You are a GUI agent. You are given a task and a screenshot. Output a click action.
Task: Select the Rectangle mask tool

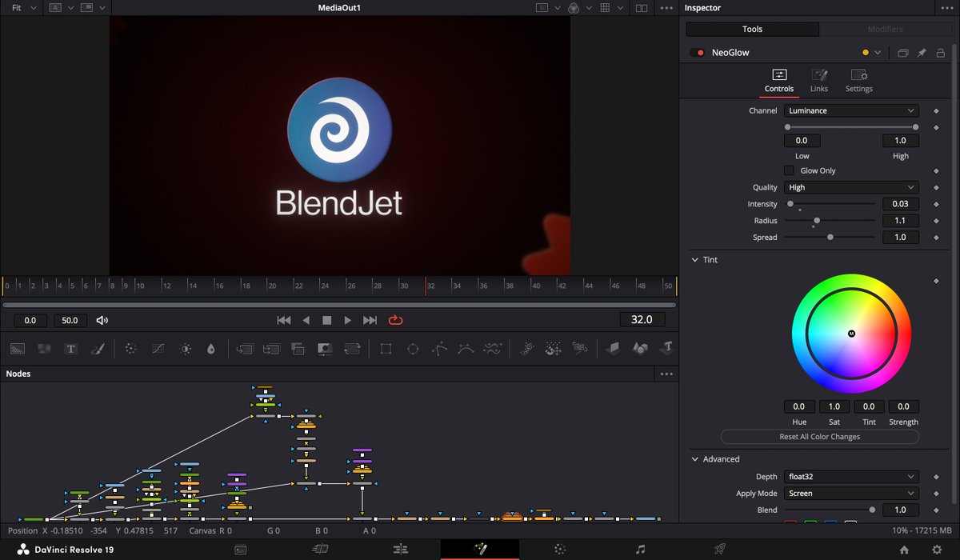coord(386,349)
